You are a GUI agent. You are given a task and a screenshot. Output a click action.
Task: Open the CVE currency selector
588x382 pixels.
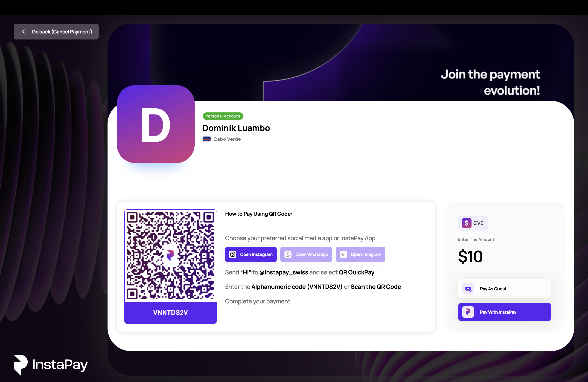coord(473,223)
